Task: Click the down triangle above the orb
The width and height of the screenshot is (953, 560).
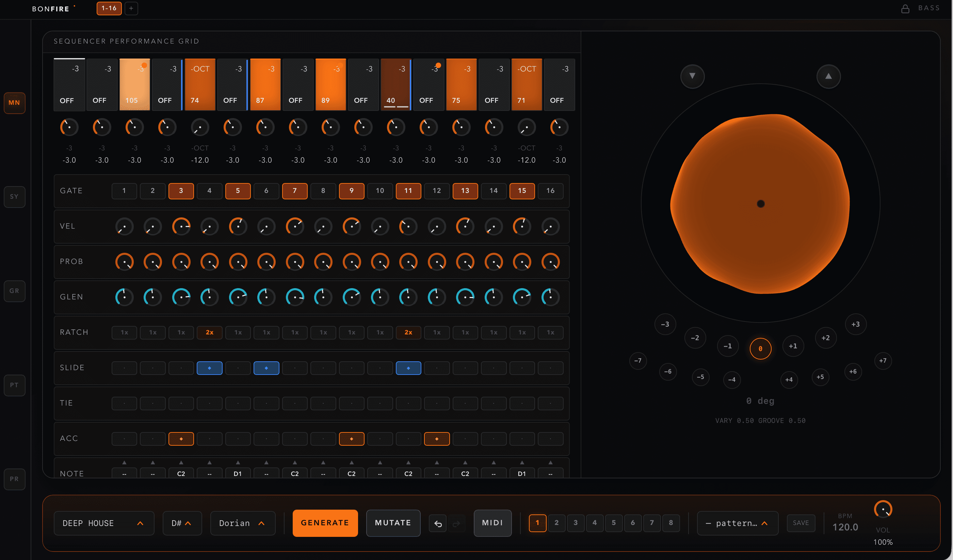Action: click(x=692, y=76)
